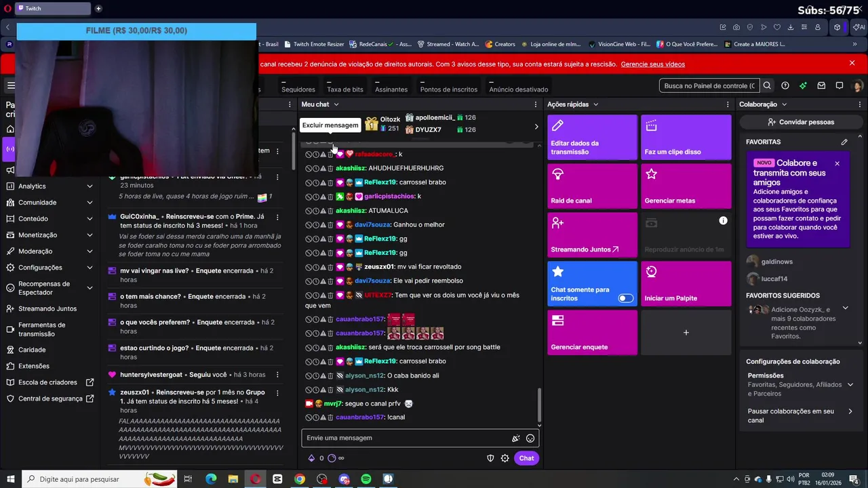Click the Convidar pessoas button

point(801,122)
